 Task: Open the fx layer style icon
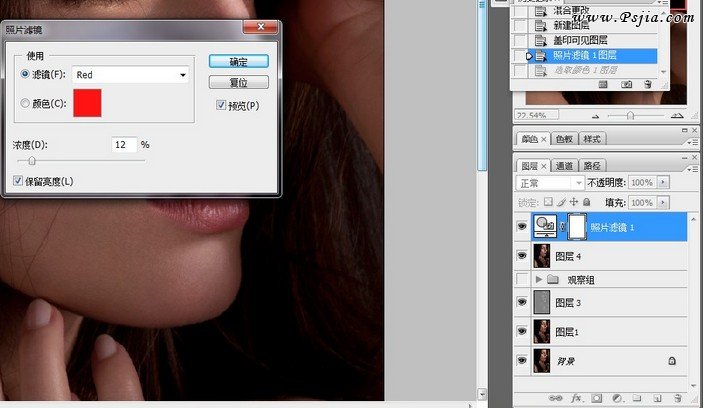(x=577, y=398)
